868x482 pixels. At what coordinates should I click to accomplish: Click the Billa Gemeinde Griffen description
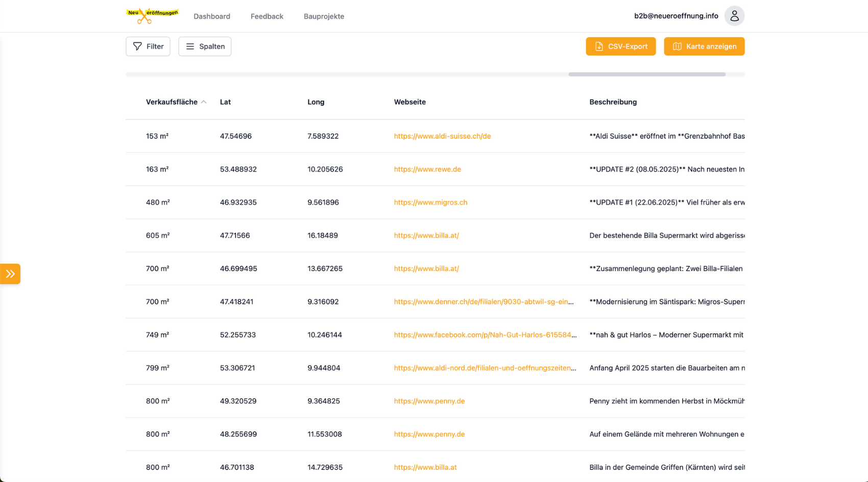click(667, 467)
